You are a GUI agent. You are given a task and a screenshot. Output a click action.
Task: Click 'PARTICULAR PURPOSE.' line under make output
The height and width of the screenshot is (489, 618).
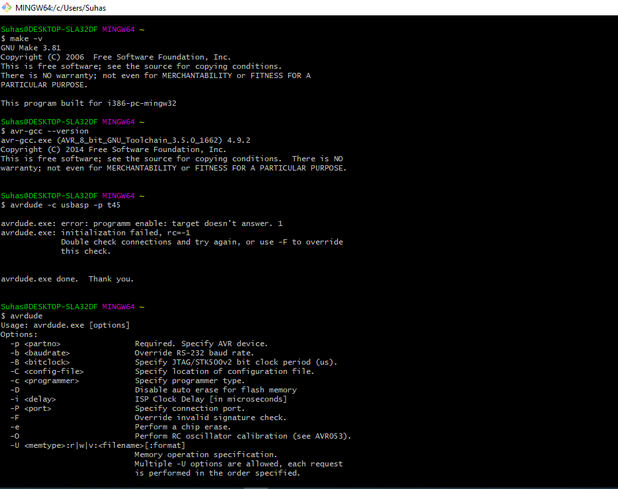[44, 85]
